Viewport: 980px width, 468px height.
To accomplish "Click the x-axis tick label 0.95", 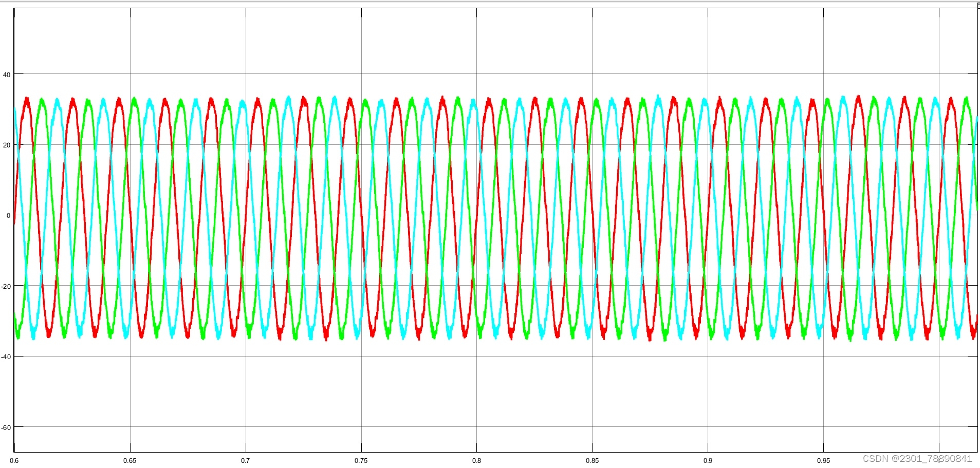I will (824, 461).
